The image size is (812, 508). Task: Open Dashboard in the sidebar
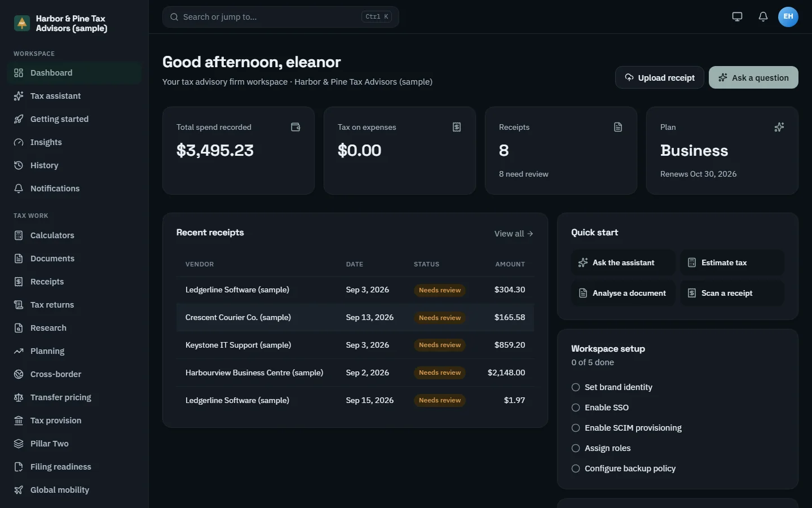pos(74,73)
